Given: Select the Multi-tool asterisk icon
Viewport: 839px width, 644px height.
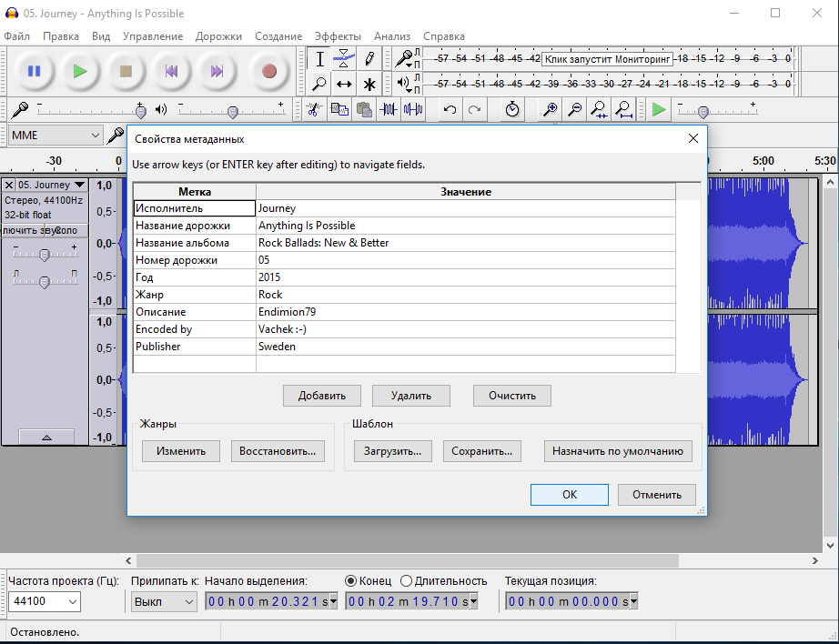Looking at the screenshot, I should click(x=369, y=85).
